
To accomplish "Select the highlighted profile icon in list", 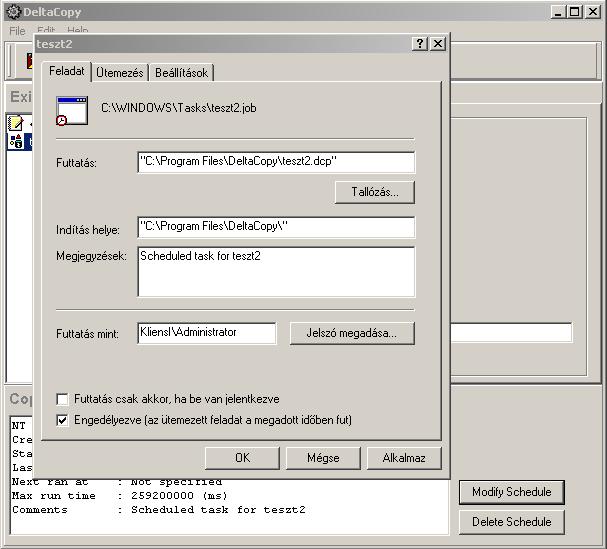I will pos(16,141).
